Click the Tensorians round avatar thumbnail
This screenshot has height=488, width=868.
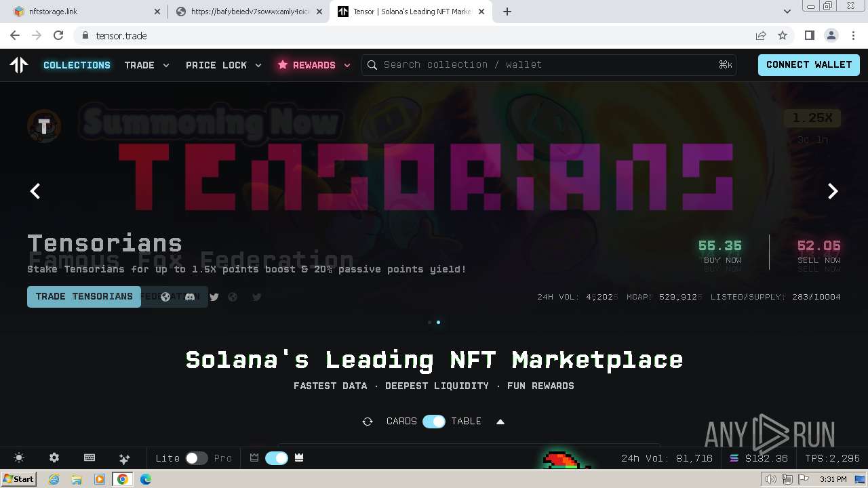pos(44,126)
